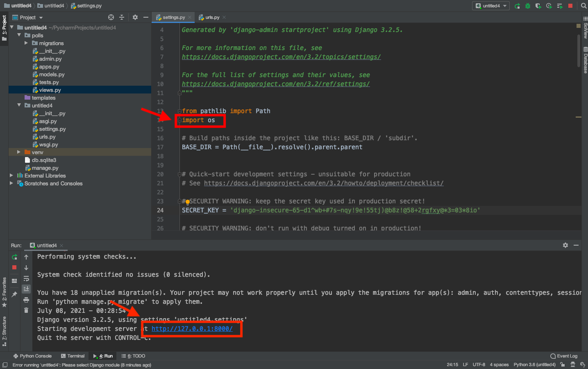
Task: Select the settings.py editor tab
Action: point(173,17)
